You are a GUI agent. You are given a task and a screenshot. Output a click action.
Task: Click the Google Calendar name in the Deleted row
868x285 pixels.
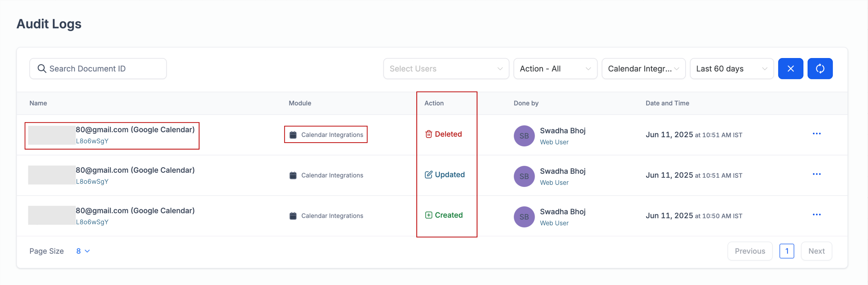pos(135,130)
